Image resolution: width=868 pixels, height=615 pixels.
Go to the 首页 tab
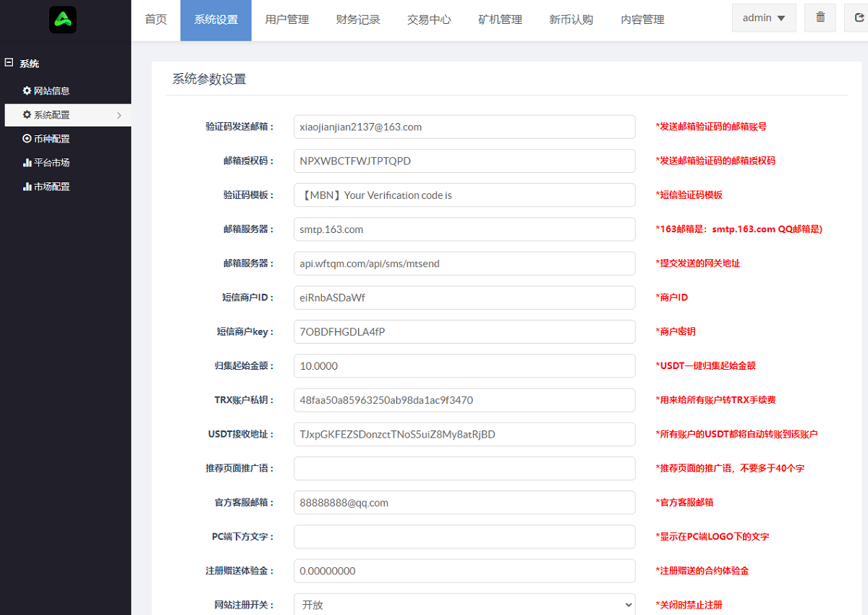pyautogui.click(x=156, y=20)
